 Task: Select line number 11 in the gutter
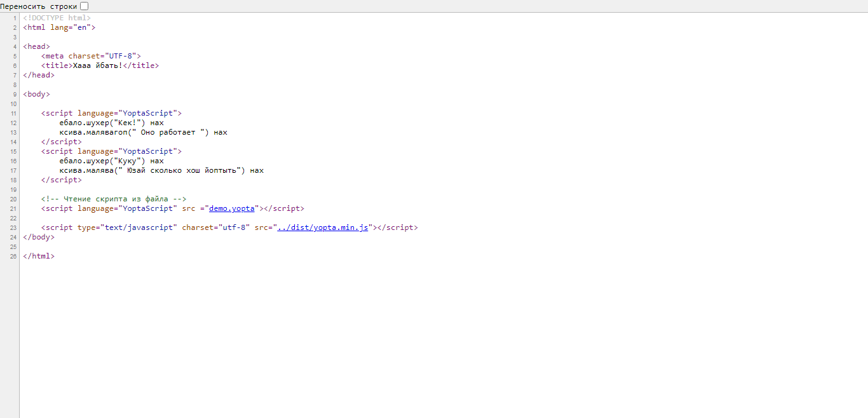click(13, 113)
